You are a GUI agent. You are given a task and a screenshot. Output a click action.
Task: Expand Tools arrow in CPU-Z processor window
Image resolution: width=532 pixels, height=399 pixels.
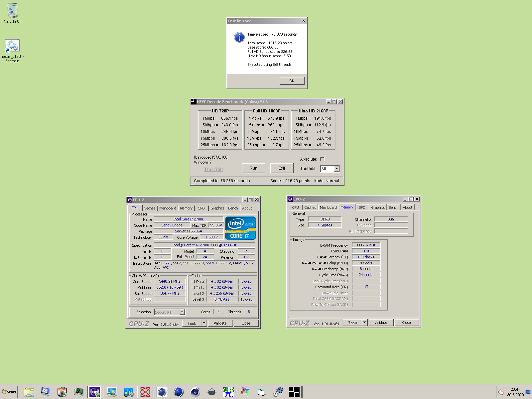tap(204, 323)
